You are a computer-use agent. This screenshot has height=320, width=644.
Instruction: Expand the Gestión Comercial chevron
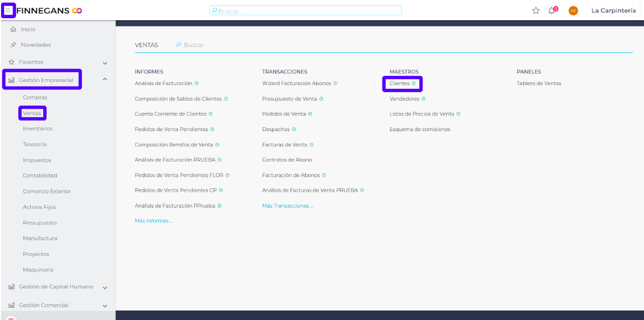tap(105, 306)
